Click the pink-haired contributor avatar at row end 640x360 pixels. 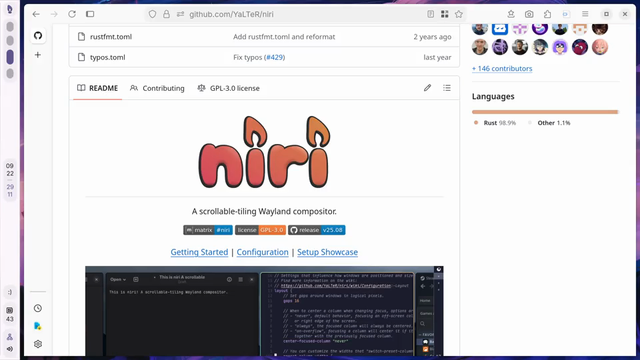[x=600, y=47]
